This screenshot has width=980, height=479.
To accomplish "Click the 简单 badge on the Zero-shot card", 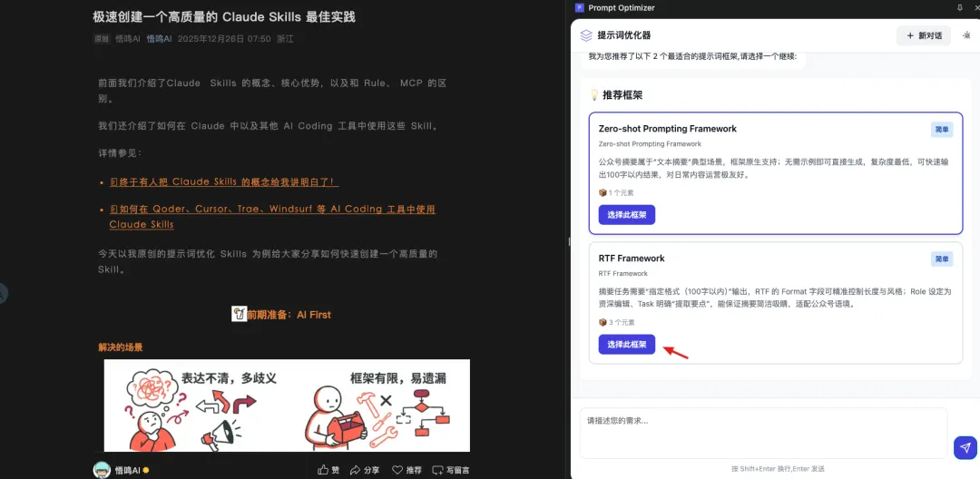I will pos(942,129).
